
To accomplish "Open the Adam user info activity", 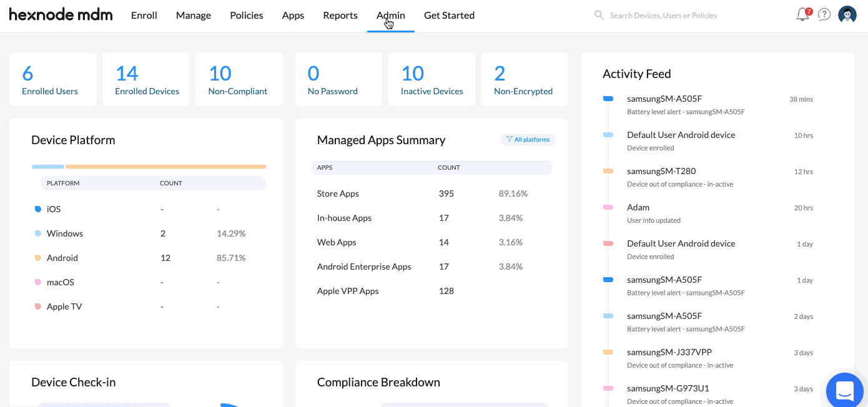I will click(708, 213).
